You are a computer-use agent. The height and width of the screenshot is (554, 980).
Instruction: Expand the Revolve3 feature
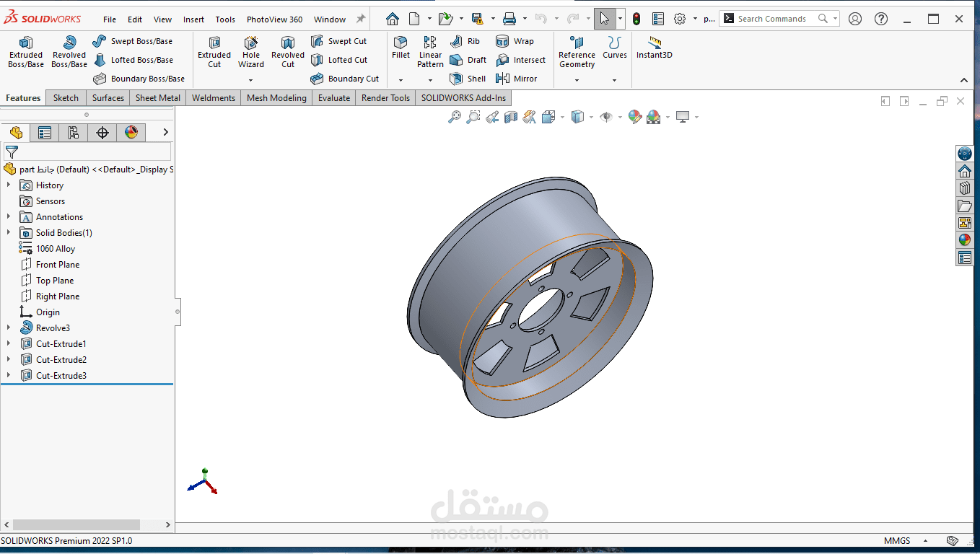[9, 328]
